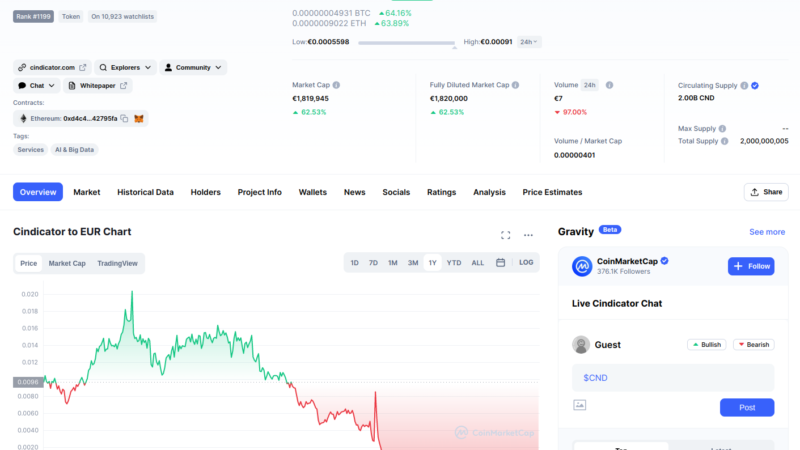Image resolution: width=800 pixels, height=450 pixels.
Task: Select the 1M chart range
Action: click(393, 263)
